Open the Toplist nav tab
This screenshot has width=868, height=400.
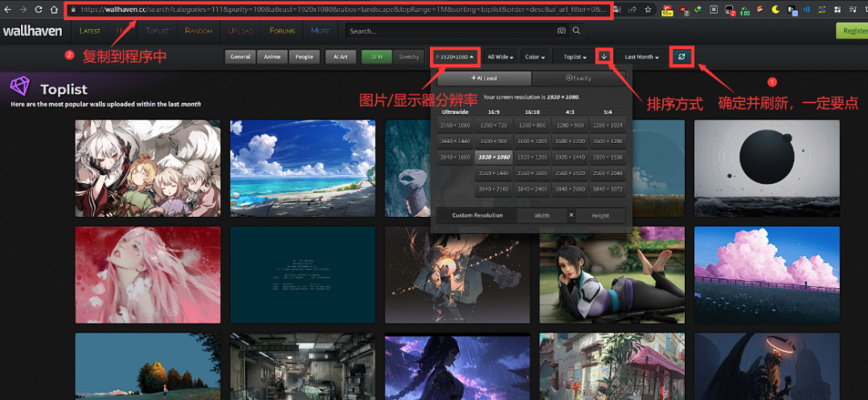coord(158,31)
